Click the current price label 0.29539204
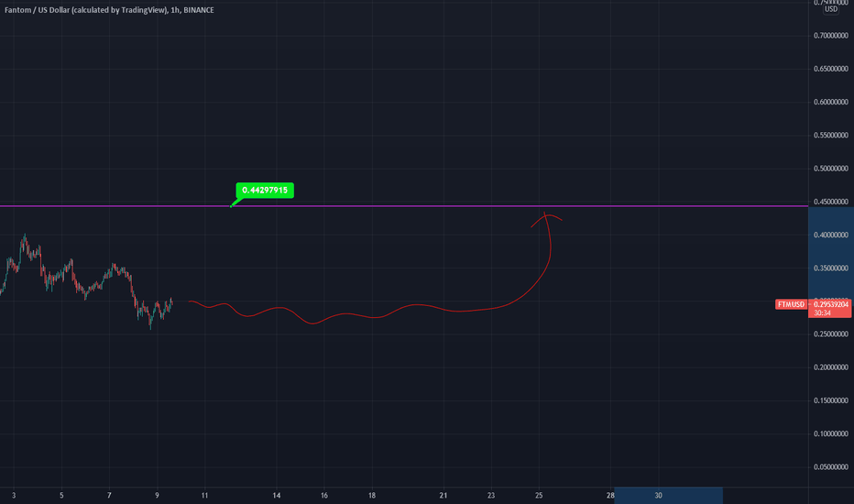Screen dimensions: 854x504 click(x=830, y=304)
